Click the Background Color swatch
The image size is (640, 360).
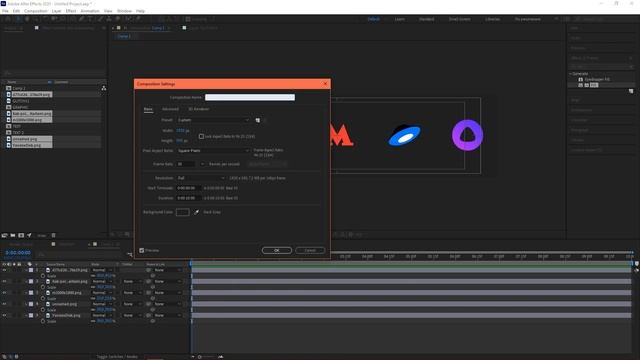coord(182,212)
